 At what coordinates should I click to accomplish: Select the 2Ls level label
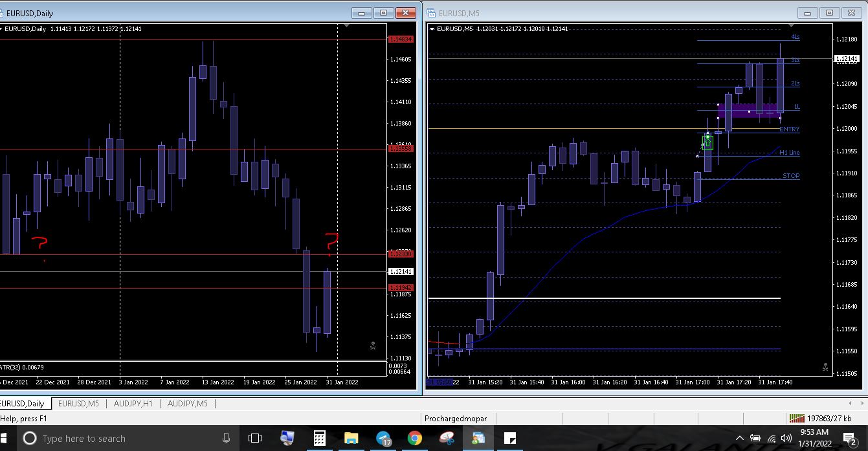click(795, 83)
